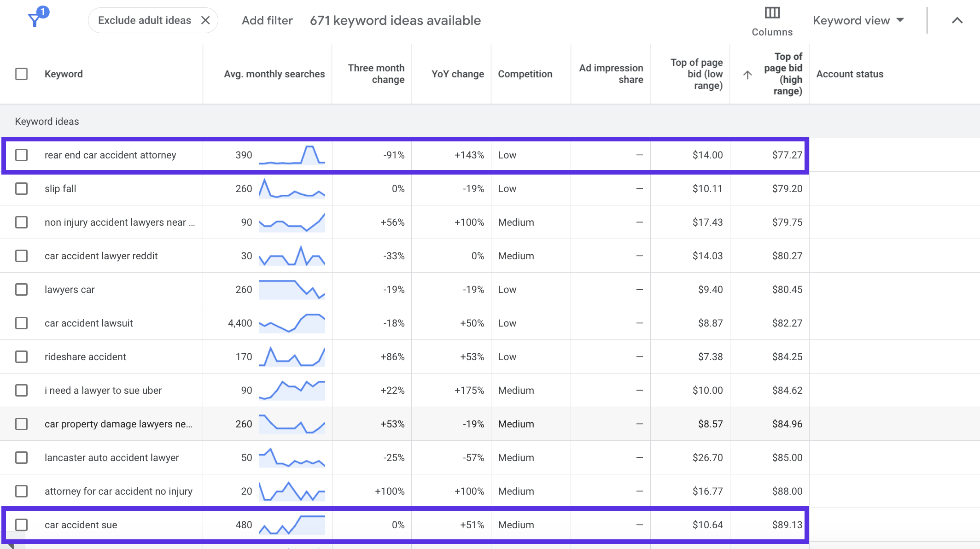The height and width of the screenshot is (549, 980).
Task: Toggle the select-all keywords checkbox
Action: [x=21, y=74]
